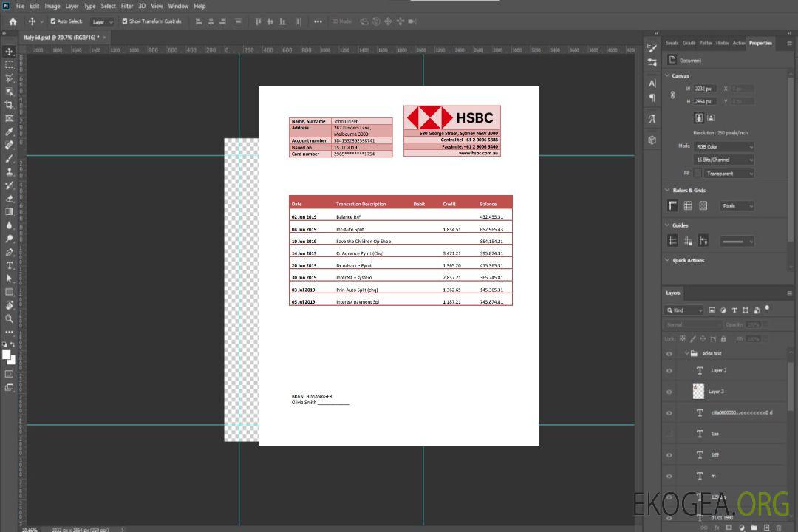Collapse the Quick Actions section
Image resolution: width=798 pixels, height=532 pixels.
pos(667,260)
